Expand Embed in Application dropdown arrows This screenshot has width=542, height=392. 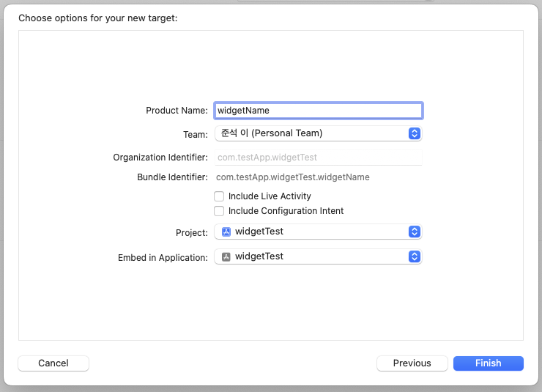click(414, 256)
